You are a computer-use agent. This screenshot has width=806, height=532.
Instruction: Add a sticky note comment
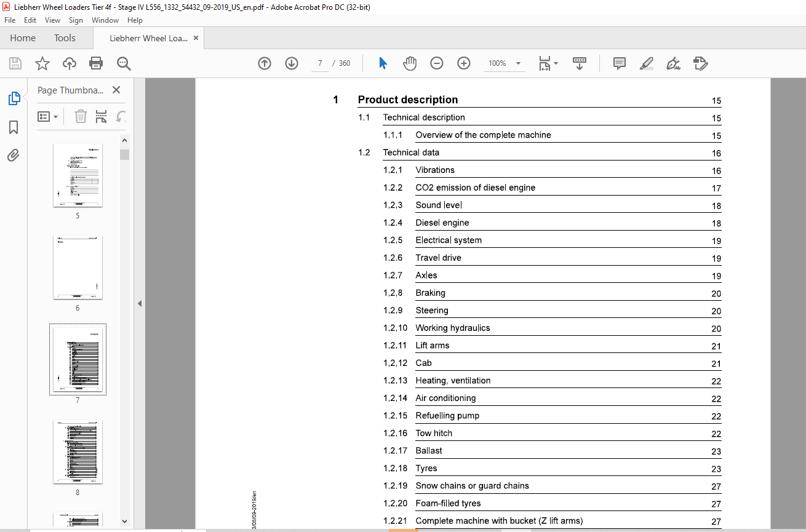620,63
